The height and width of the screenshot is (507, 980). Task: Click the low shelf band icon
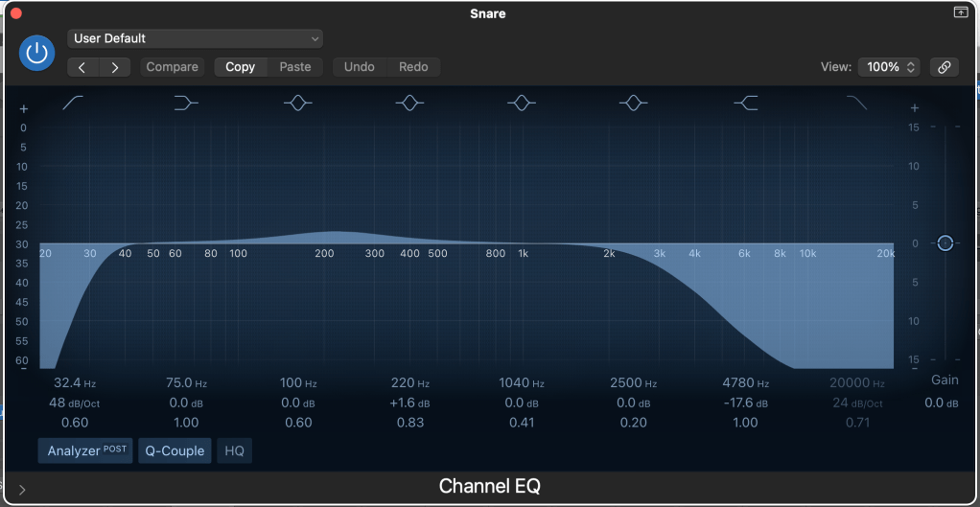click(186, 104)
